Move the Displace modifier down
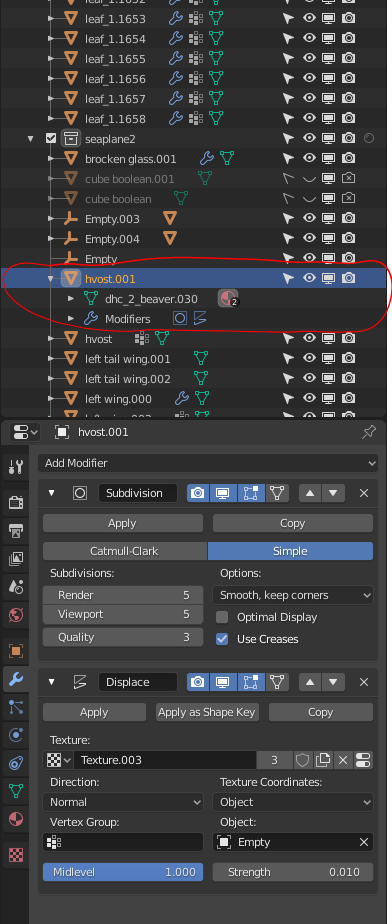This screenshot has height=924, width=392. point(333,682)
